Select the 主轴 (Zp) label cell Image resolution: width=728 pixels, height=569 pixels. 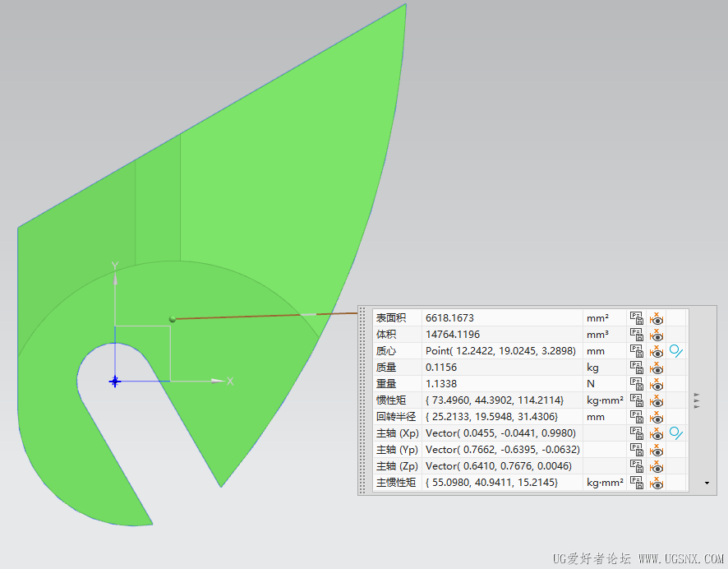tap(398, 466)
